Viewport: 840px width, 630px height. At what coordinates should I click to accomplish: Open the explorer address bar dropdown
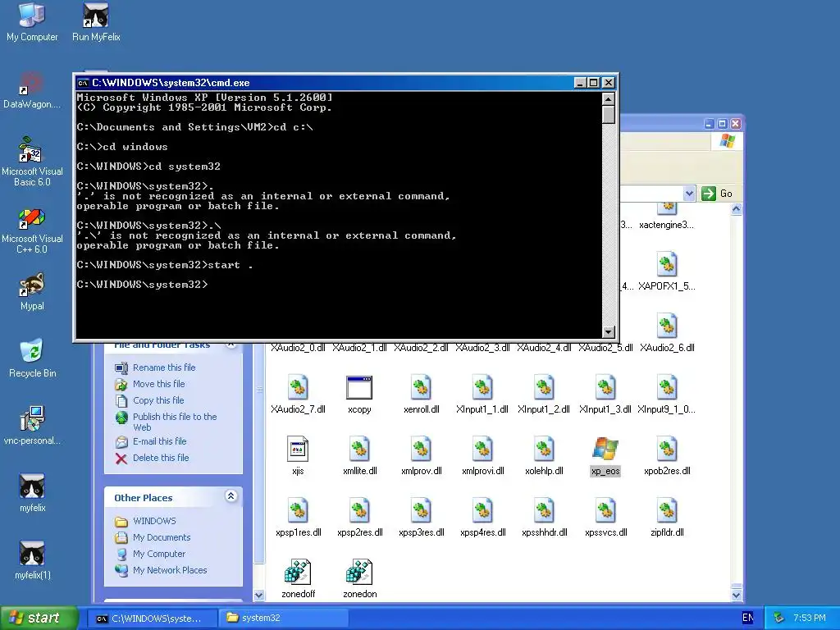(689, 194)
